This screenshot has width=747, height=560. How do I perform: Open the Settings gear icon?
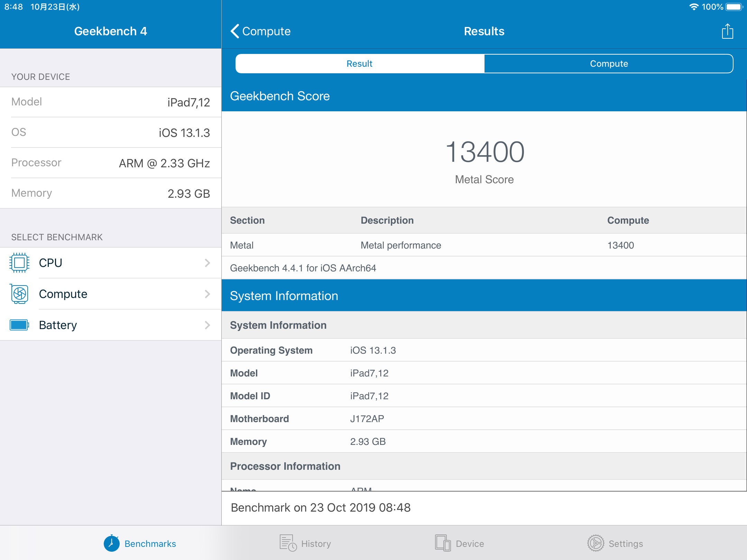596,543
